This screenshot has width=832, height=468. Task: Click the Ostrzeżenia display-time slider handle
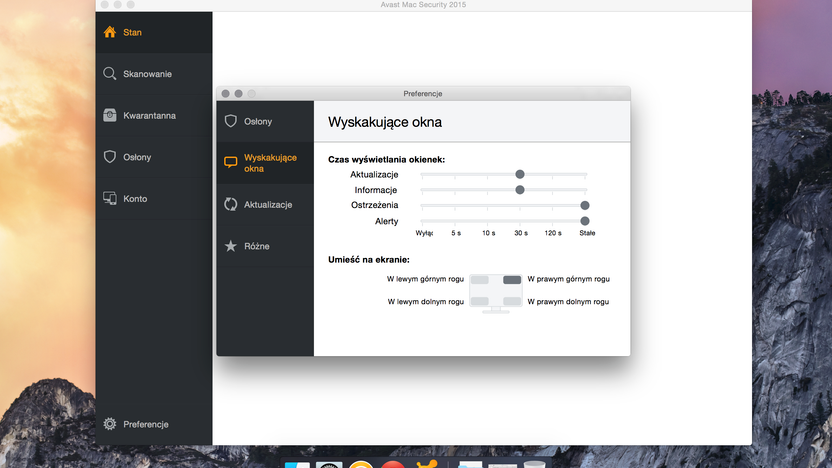tap(585, 205)
